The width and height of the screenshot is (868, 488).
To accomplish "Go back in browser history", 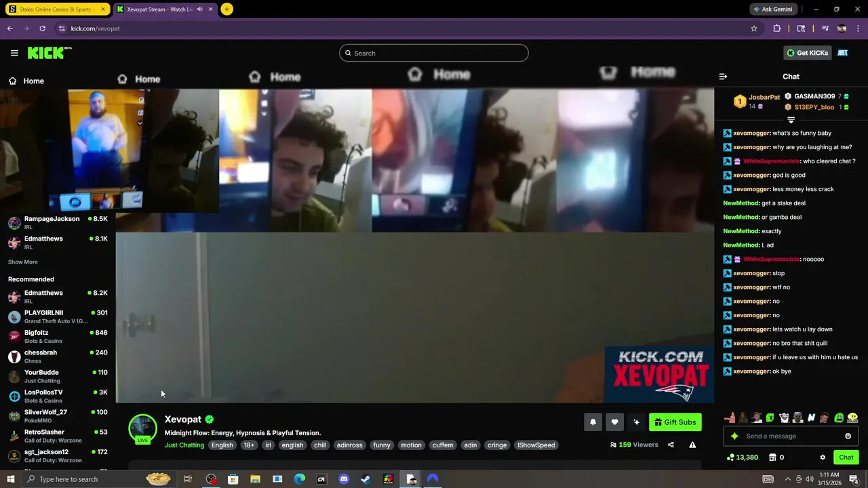I will (9, 28).
